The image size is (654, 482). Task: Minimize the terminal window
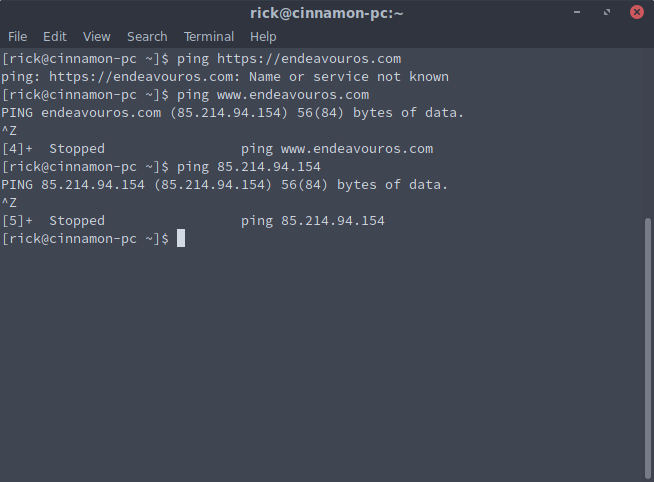[x=577, y=12]
